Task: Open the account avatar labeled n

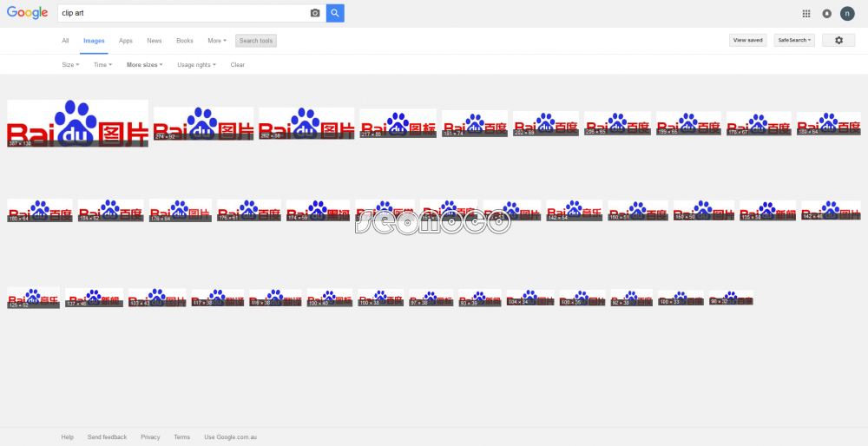Action: point(847,14)
